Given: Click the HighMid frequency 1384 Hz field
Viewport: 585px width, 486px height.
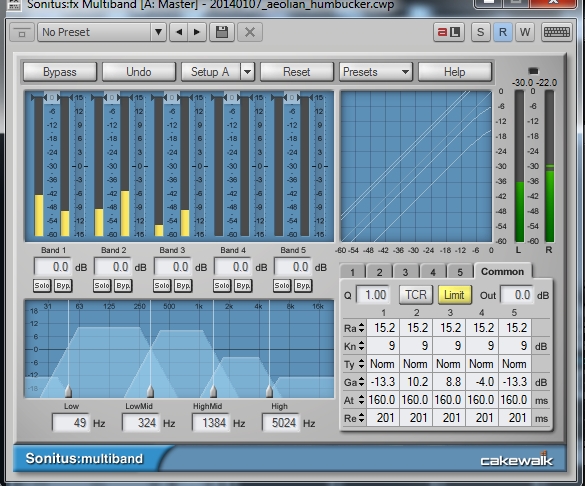Looking at the screenshot, I should coord(211,423).
